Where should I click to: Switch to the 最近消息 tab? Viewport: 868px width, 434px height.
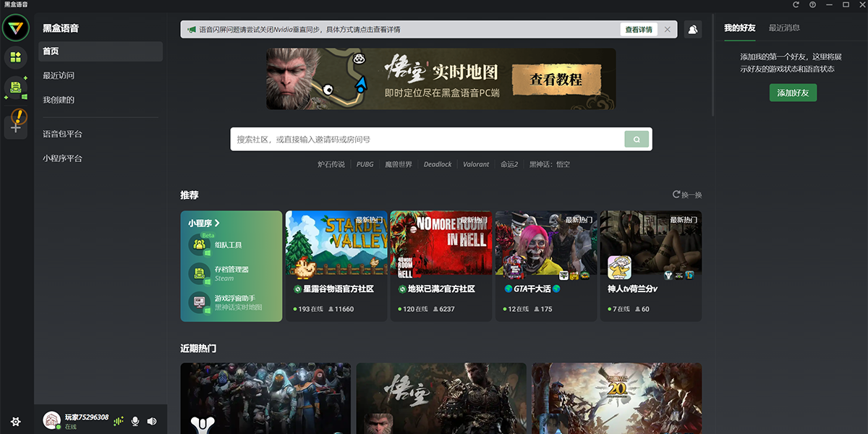point(784,27)
